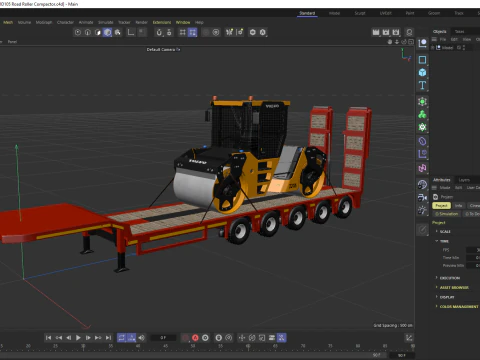Open the Character menu
This screenshot has width=480, height=360.
click(x=65, y=22)
